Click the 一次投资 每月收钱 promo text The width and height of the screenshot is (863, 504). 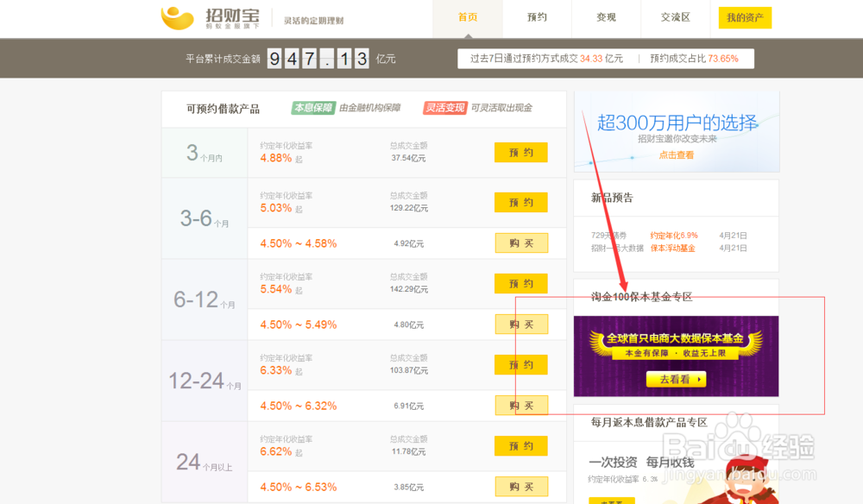tap(642, 463)
